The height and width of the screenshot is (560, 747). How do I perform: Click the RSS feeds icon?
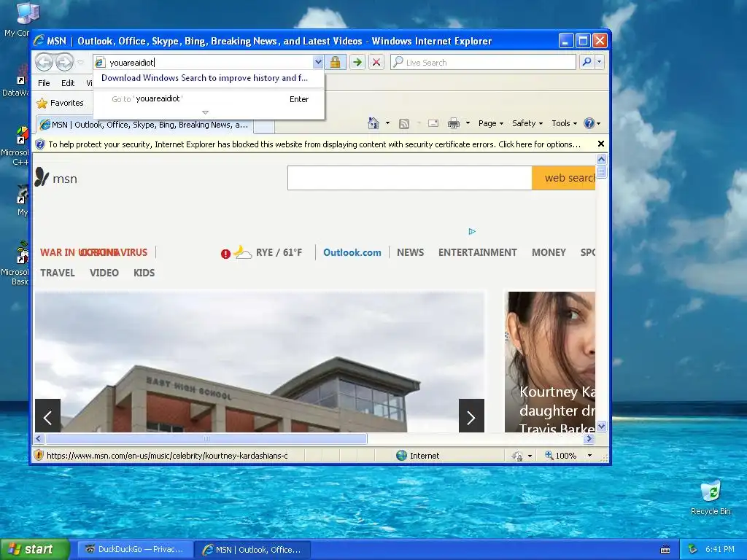click(404, 124)
